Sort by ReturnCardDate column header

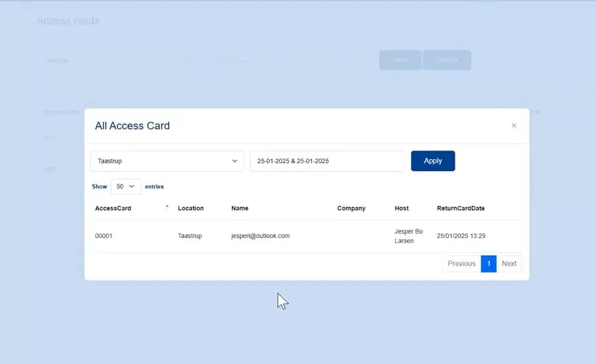(461, 208)
